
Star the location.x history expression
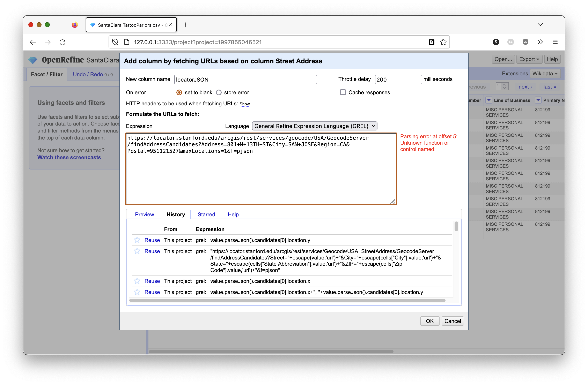[x=137, y=281]
